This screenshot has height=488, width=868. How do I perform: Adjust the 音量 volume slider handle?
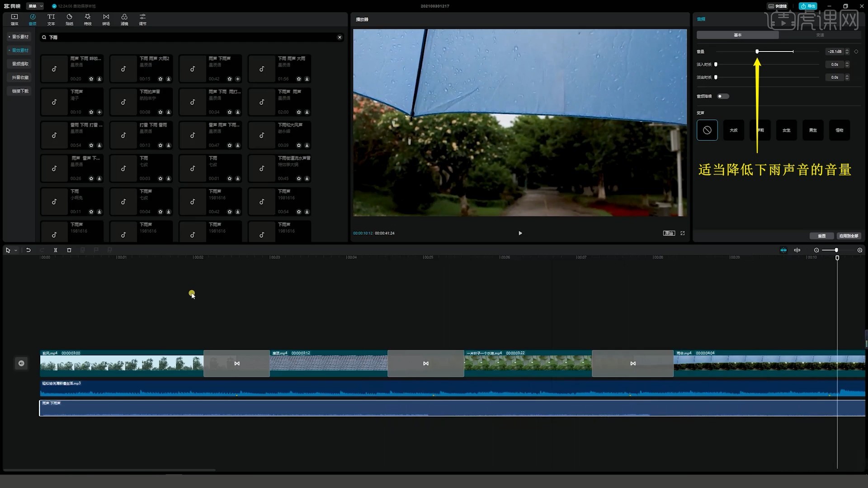tap(757, 52)
